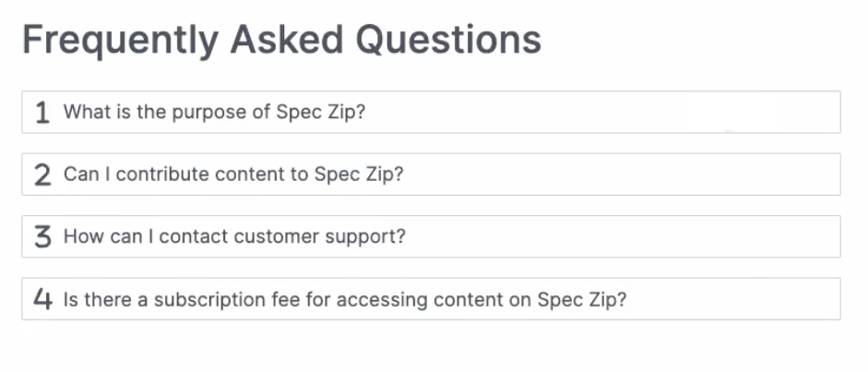Click the number 3 badge
Screen dimensions: 868x372
pos(42,236)
